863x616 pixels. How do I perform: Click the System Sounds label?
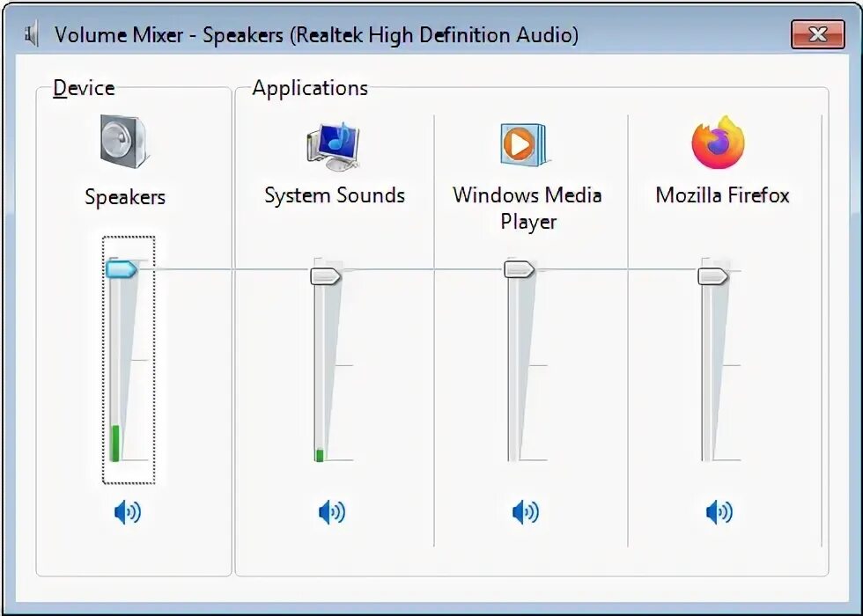335,195
